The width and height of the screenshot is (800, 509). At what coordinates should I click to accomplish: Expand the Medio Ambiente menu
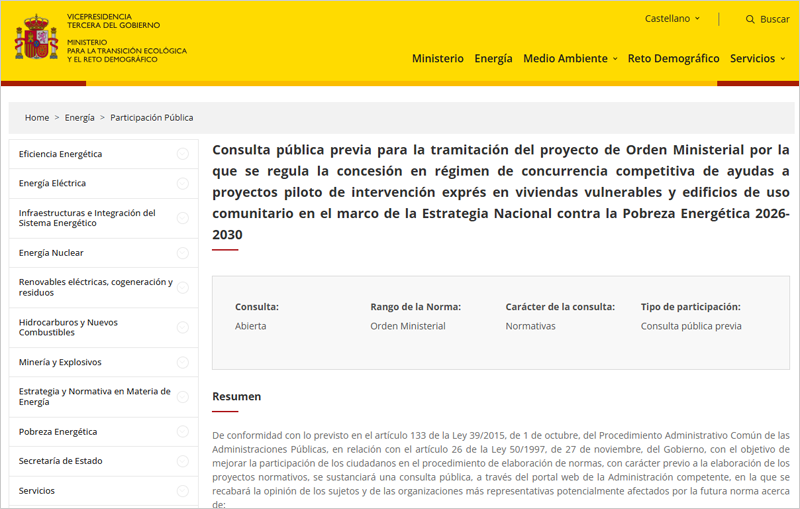pos(570,59)
